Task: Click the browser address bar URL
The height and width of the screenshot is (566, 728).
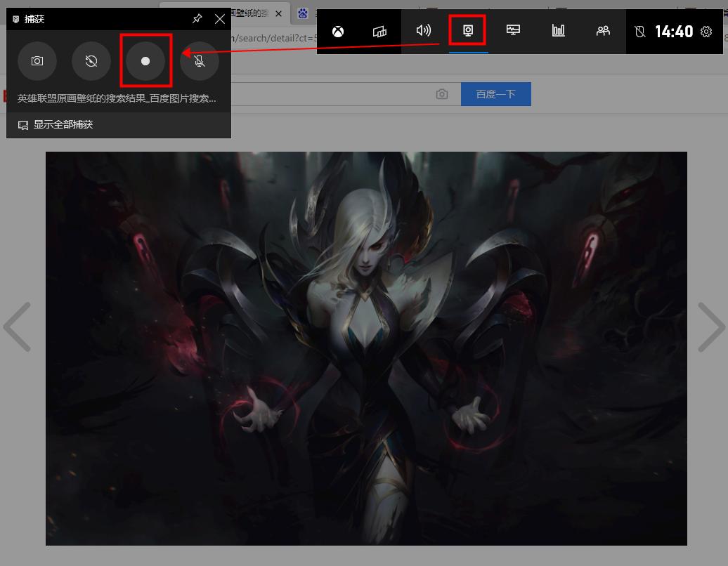Action: point(273,38)
